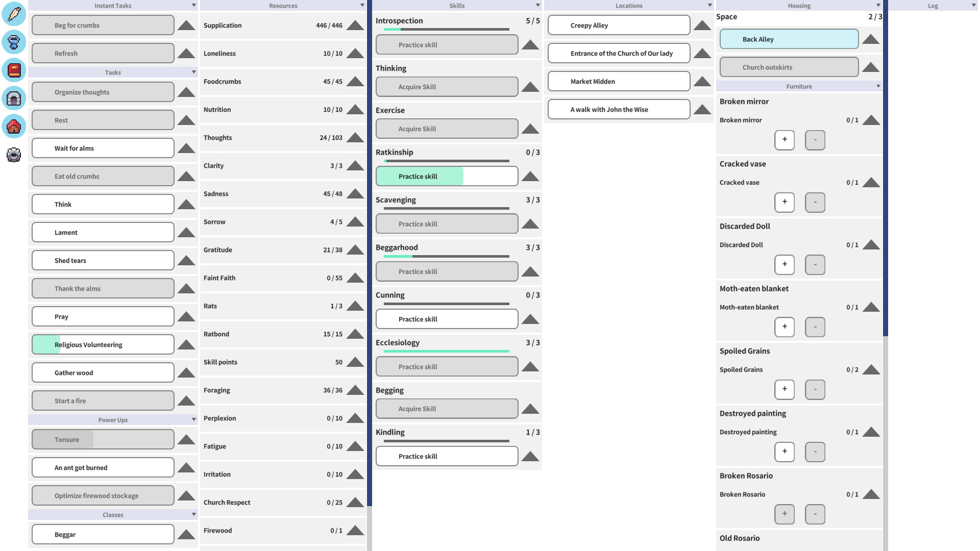Viewport: 980px width, 551px height.
Task: Go to Entrance of the Church of Our lady
Action: pyautogui.click(x=619, y=53)
